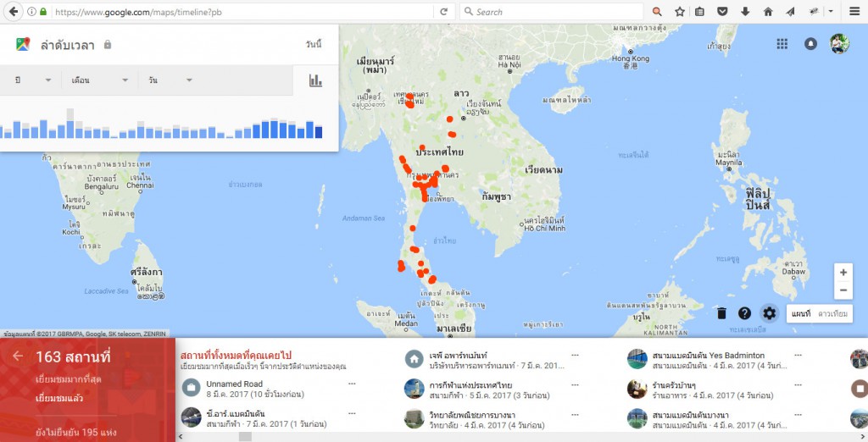Zoom in the map with plus button
The image size is (868, 442).
click(x=843, y=273)
